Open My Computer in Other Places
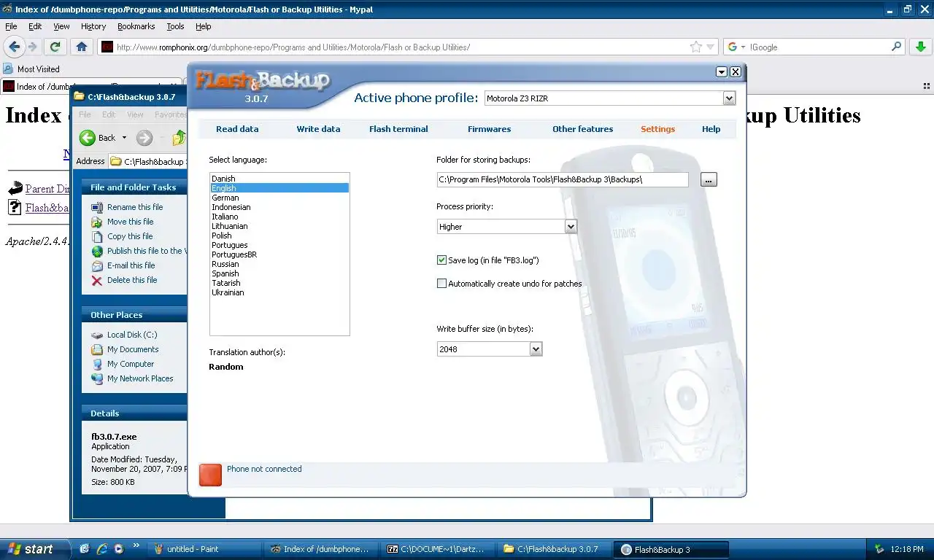 [x=131, y=364]
